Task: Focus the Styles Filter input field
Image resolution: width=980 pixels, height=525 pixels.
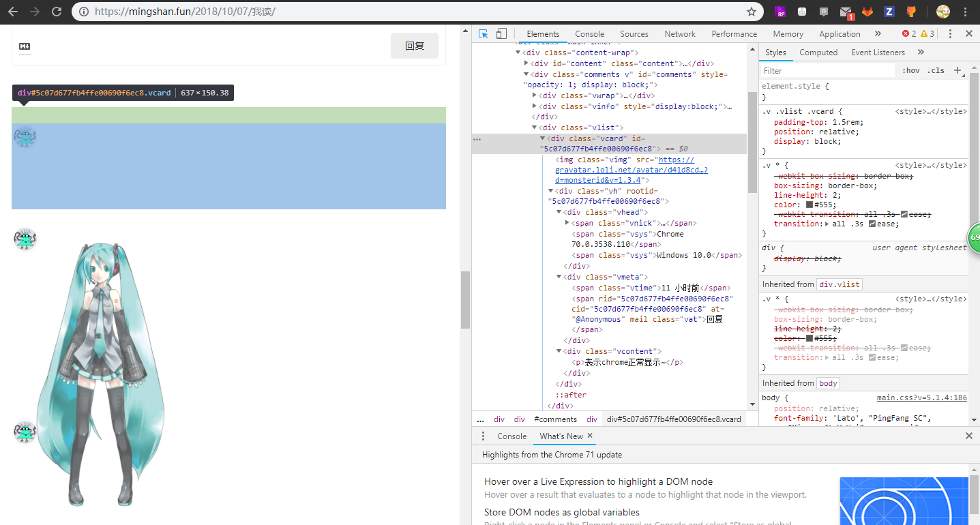Action: pos(827,71)
